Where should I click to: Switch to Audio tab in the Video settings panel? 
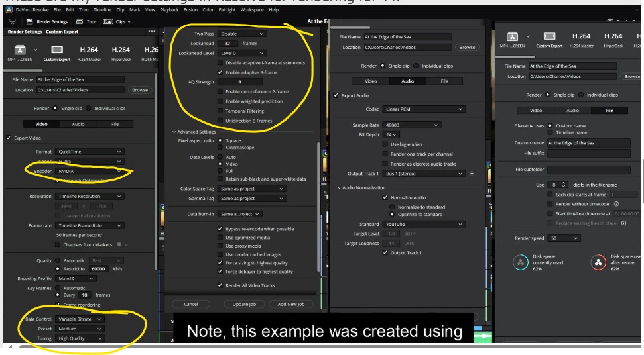[78, 124]
